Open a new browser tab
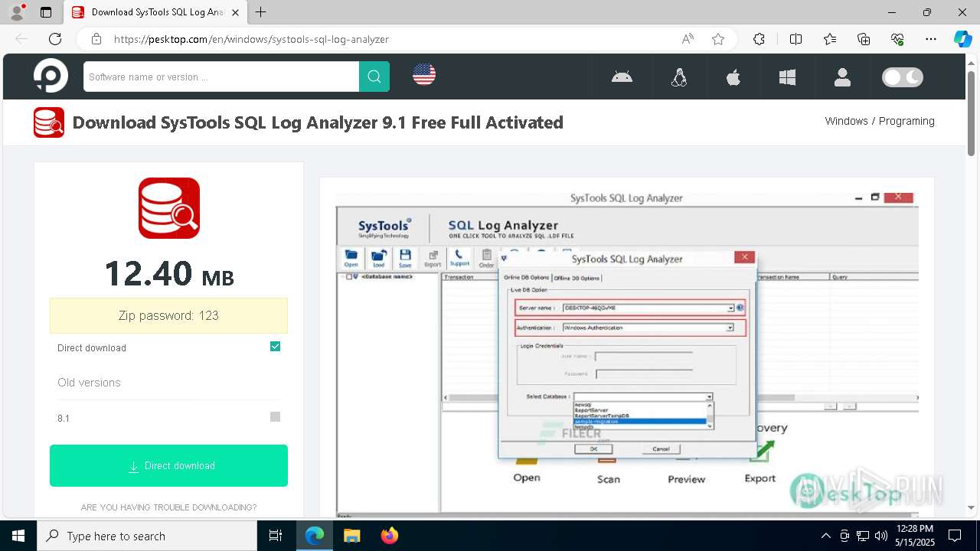 tap(261, 12)
